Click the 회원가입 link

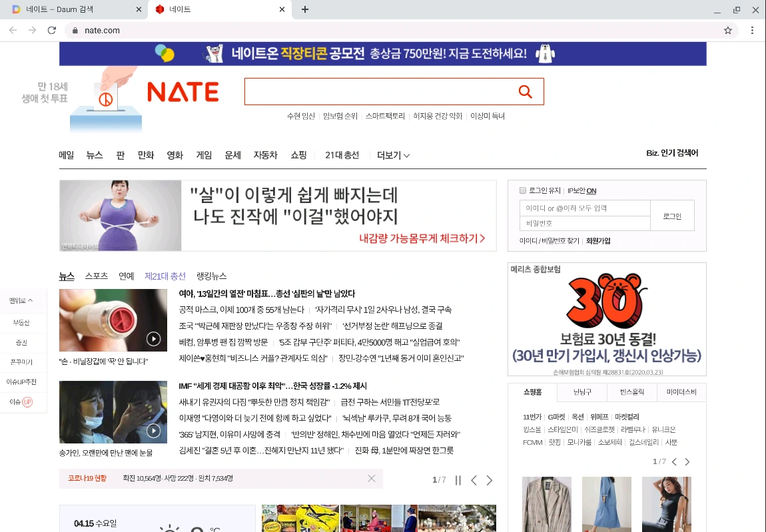(x=598, y=241)
